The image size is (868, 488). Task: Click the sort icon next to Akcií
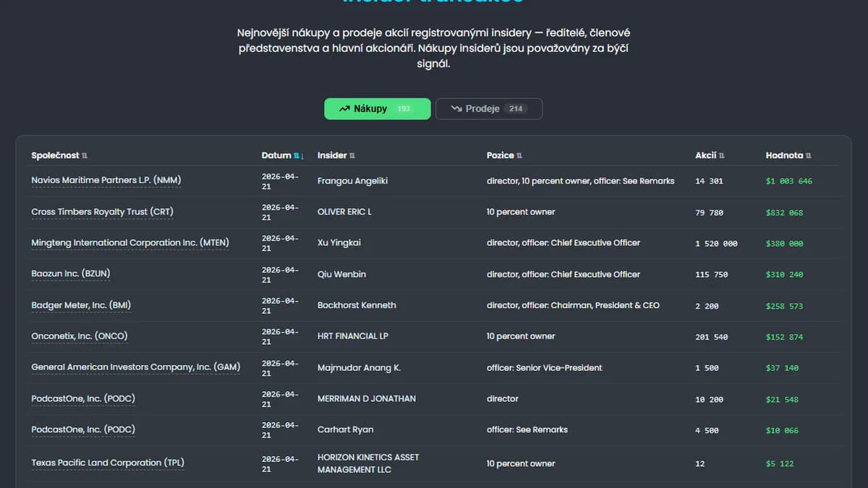(722, 155)
